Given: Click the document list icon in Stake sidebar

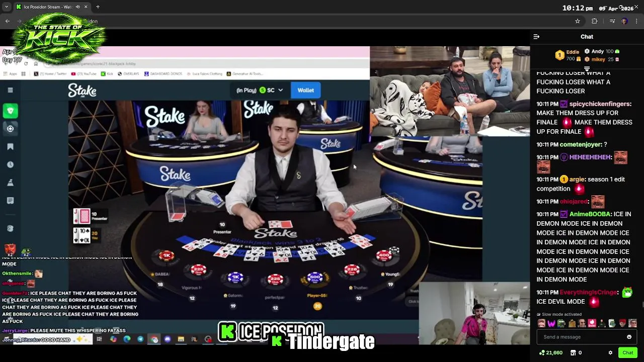Looking at the screenshot, I should [x=10, y=201].
